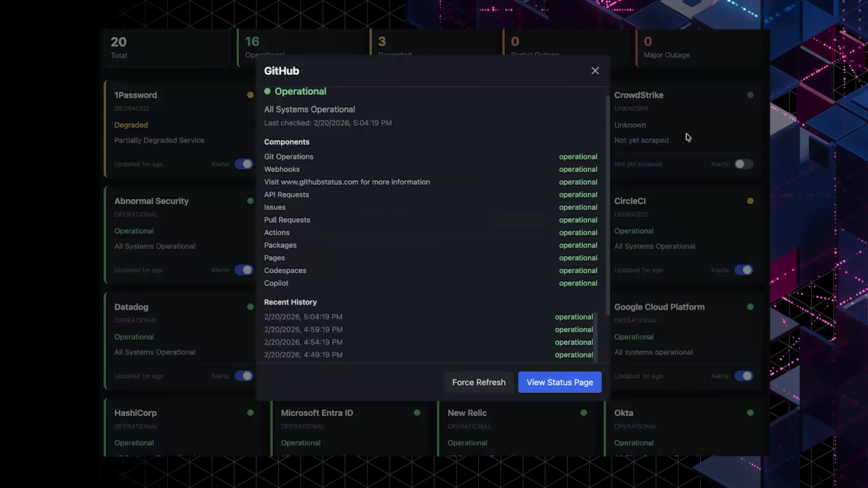Click the green Operational dot in GitHub dialog

click(267, 91)
